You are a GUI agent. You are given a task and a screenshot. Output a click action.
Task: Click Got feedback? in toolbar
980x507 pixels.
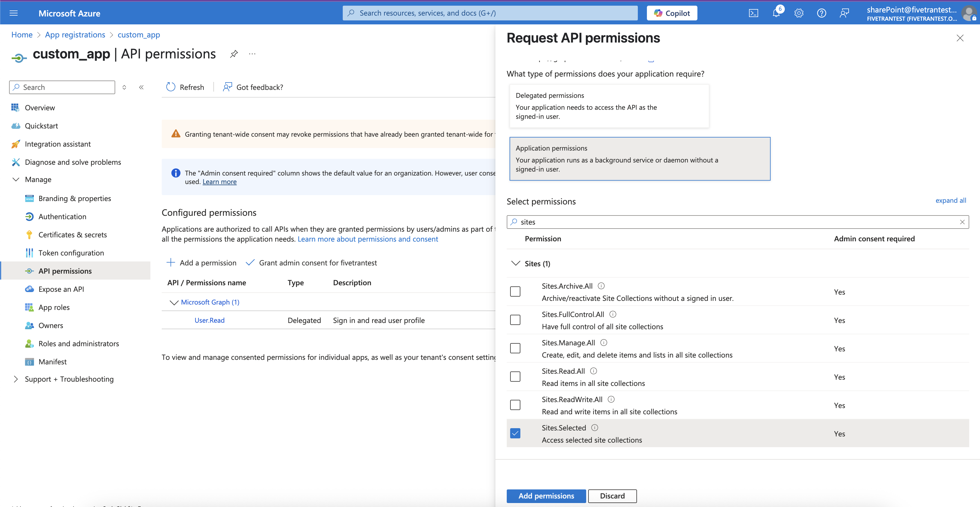[x=253, y=87]
